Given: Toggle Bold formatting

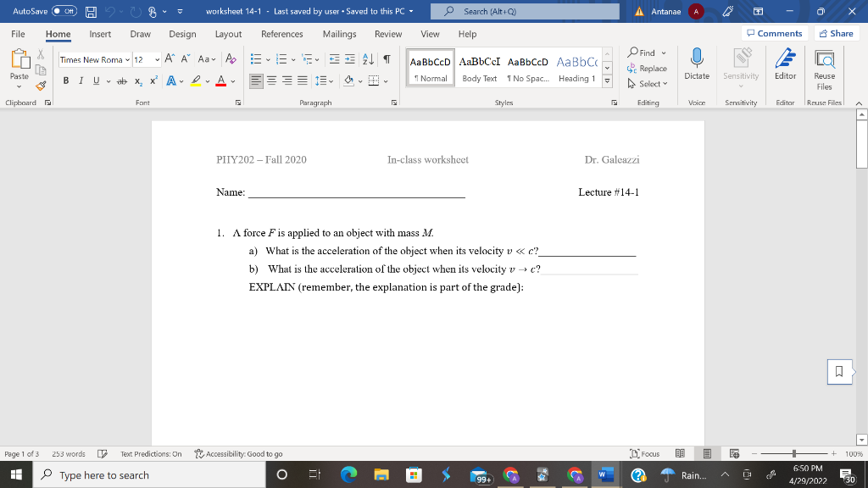Looking at the screenshot, I should [x=66, y=81].
